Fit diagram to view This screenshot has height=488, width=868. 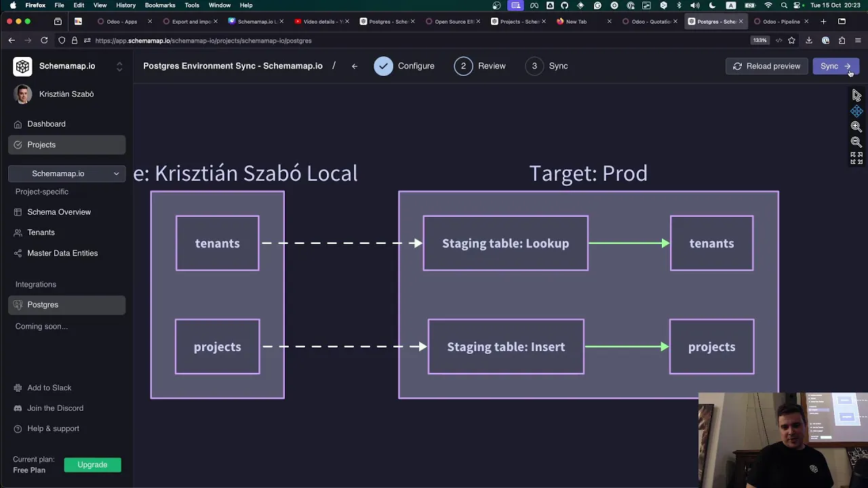[856, 158]
